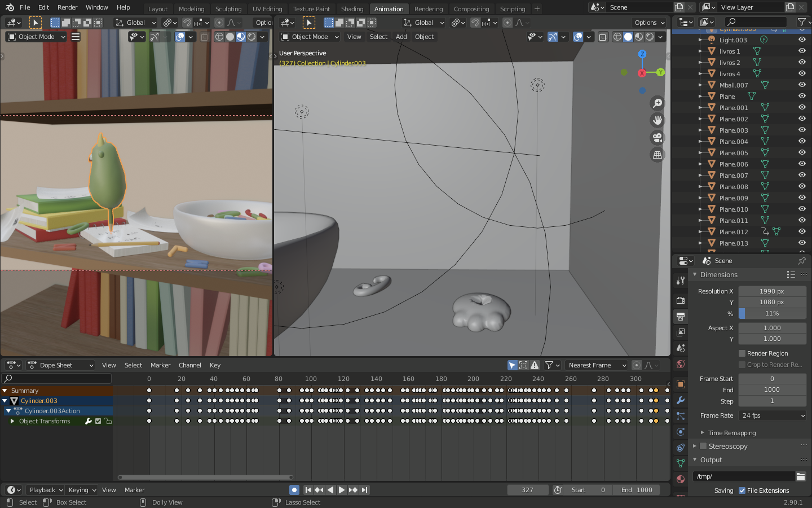Open the Keying dropdown in timeline
The image size is (812, 508).
81,490
